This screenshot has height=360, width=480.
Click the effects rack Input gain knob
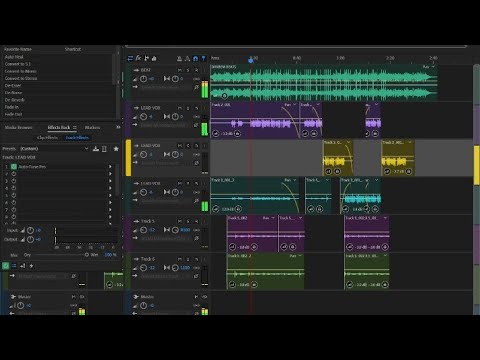[30, 230]
